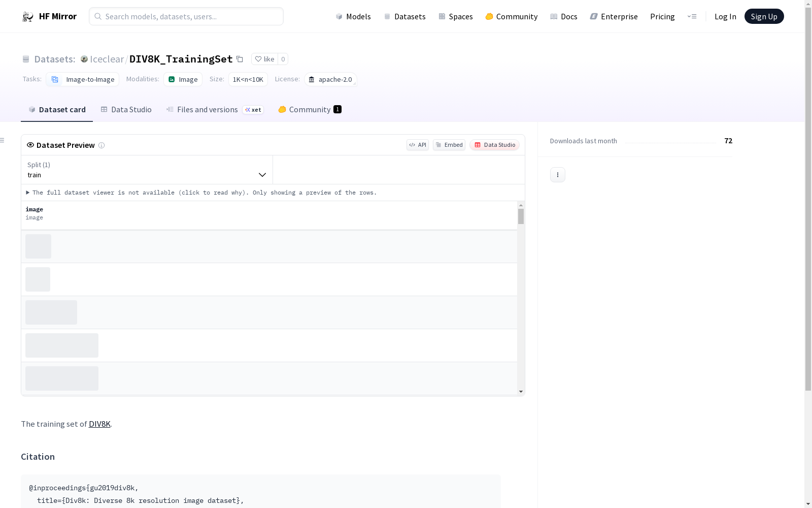Open Datasets in the top navigation
This screenshot has width=812, height=508.
tap(404, 16)
